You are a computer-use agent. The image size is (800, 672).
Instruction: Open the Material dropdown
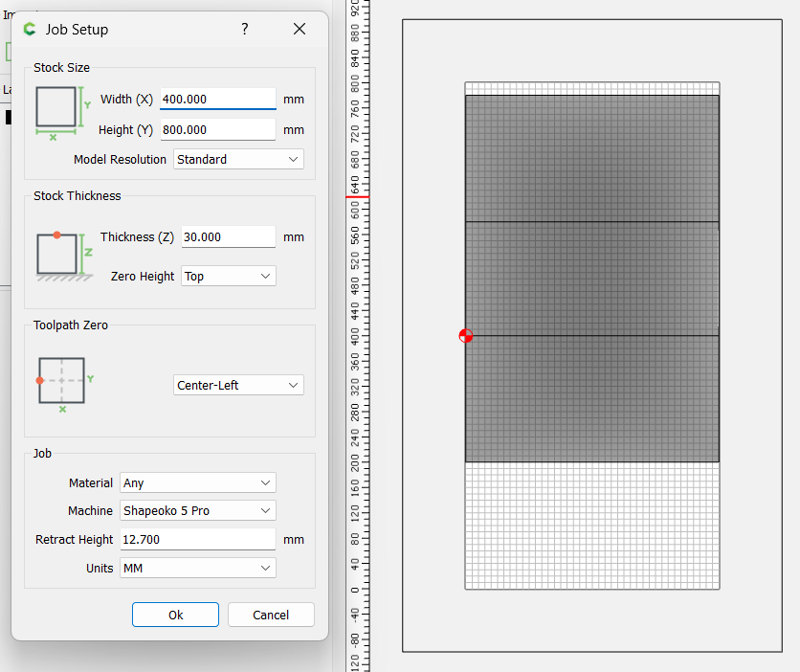pyautogui.click(x=197, y=483)
